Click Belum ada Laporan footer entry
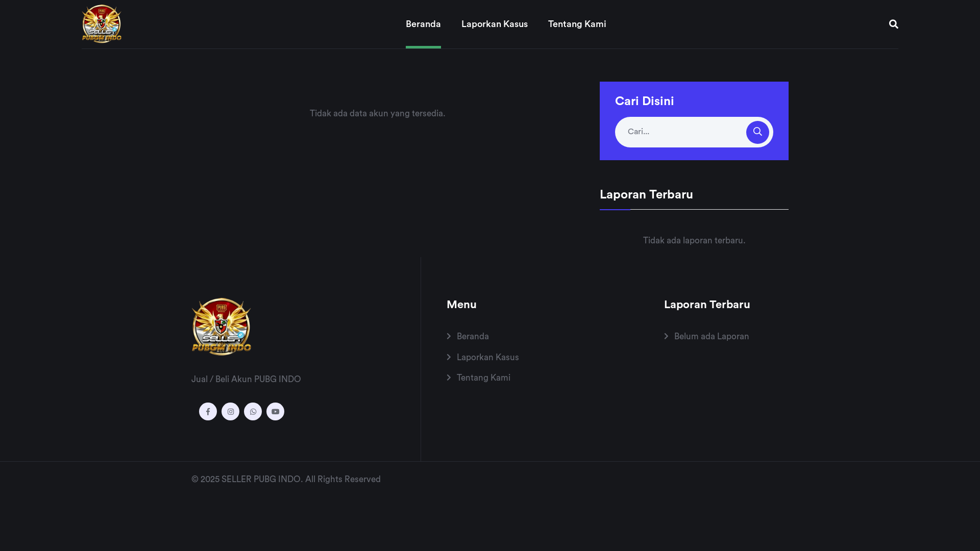This screenshot has width=980, height=551. coord(712,336)
